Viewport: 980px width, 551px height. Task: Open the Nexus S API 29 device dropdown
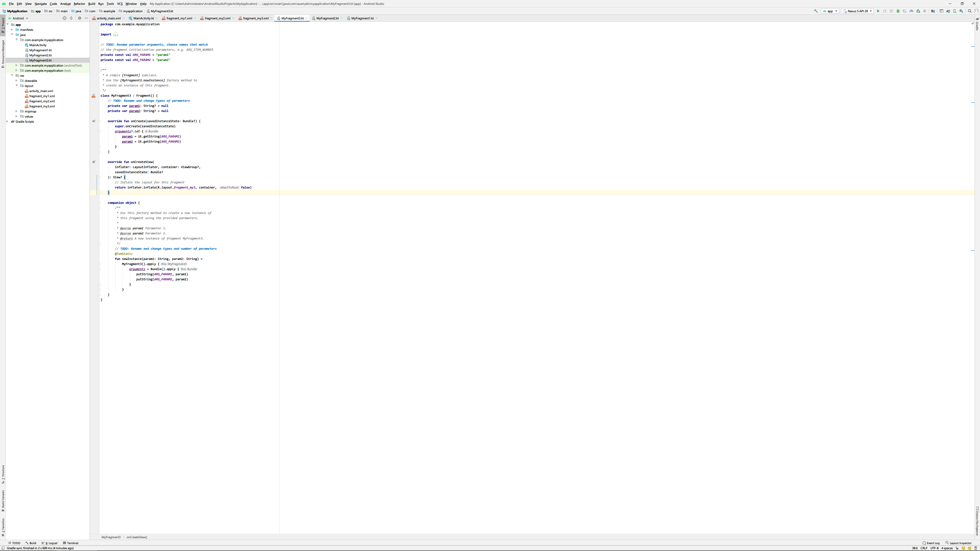[x=857, y=11]
